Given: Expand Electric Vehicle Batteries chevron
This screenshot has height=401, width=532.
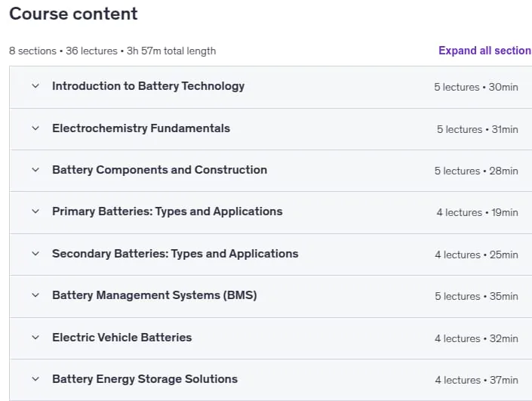Looking at the screenshot, I should (x=35, y=337).
